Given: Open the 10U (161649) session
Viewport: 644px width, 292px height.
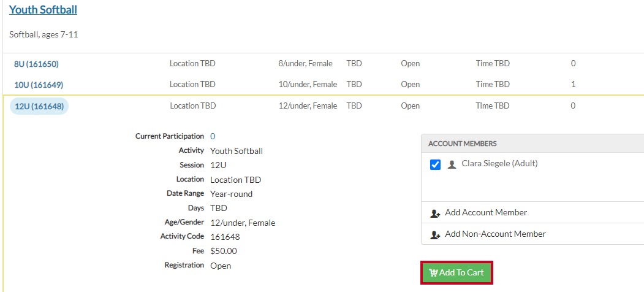Looking at the screenshot, I should (39, 85).
